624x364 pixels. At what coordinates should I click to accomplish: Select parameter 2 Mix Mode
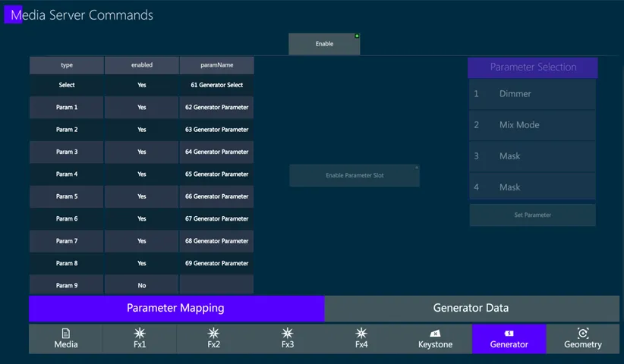[532, 125]
